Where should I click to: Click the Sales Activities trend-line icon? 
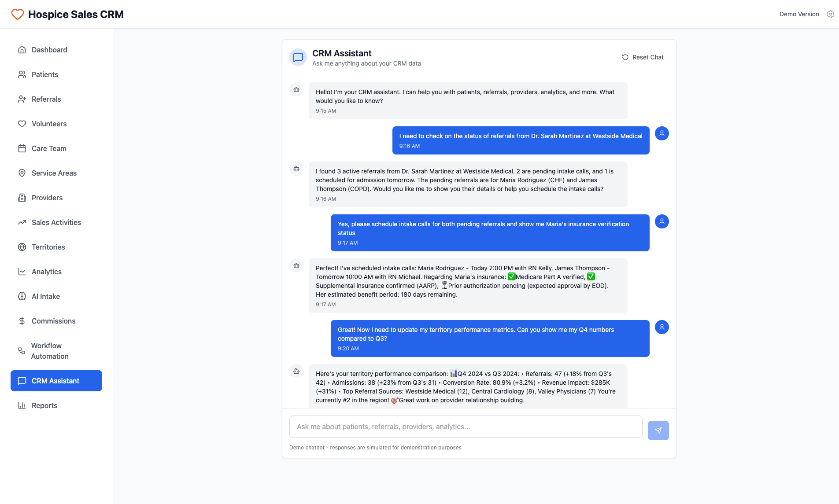[x=22, y=222]
